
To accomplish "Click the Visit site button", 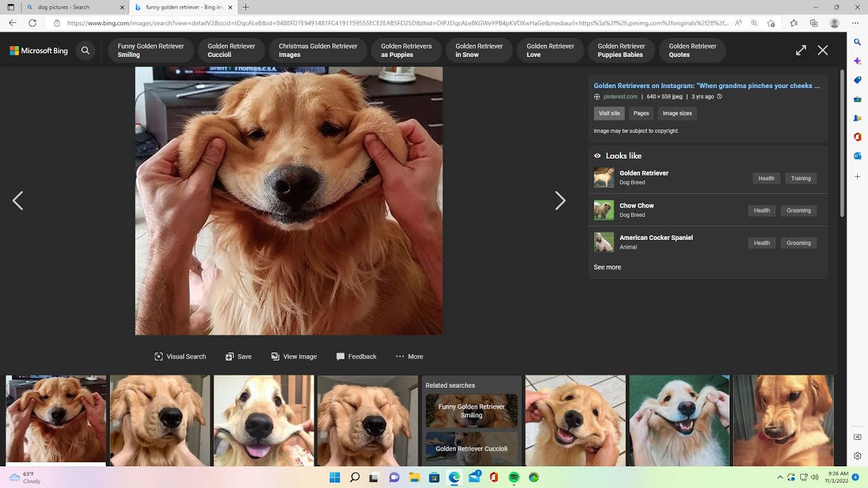I will [609, 113].
